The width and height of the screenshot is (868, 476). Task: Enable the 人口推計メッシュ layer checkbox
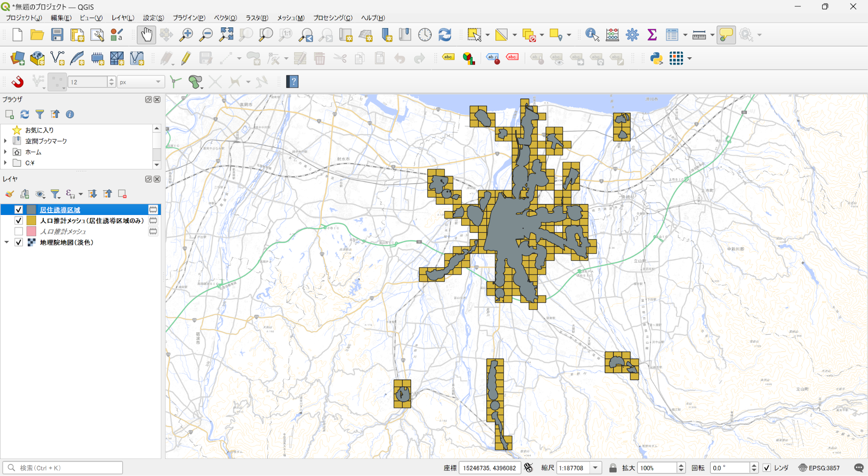coord(19,231)
